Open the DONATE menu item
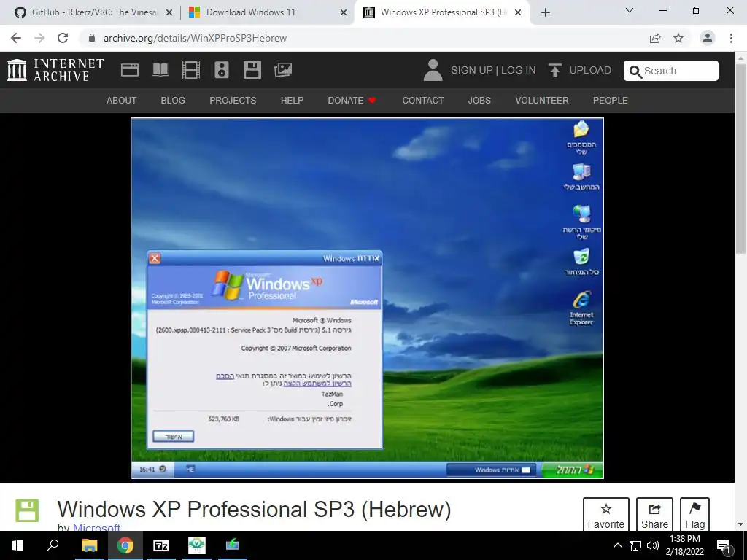This screenshot has height=560, width=747. tap(352, 101)
